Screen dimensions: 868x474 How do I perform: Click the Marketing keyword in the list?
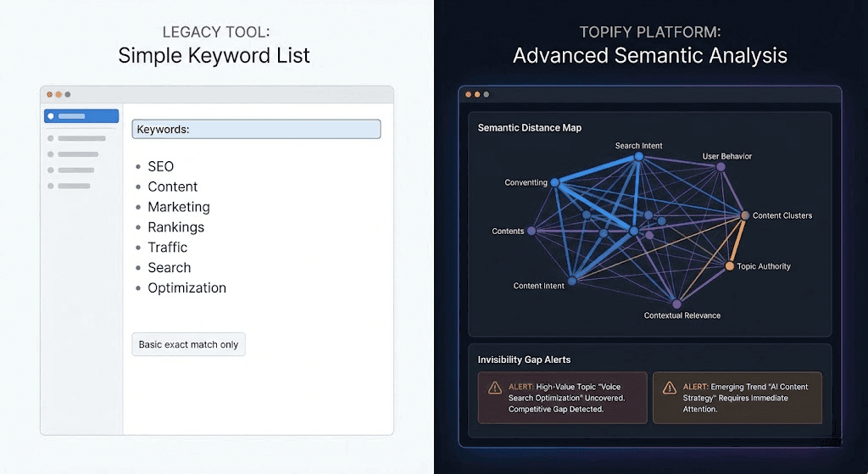pos(179,207)
